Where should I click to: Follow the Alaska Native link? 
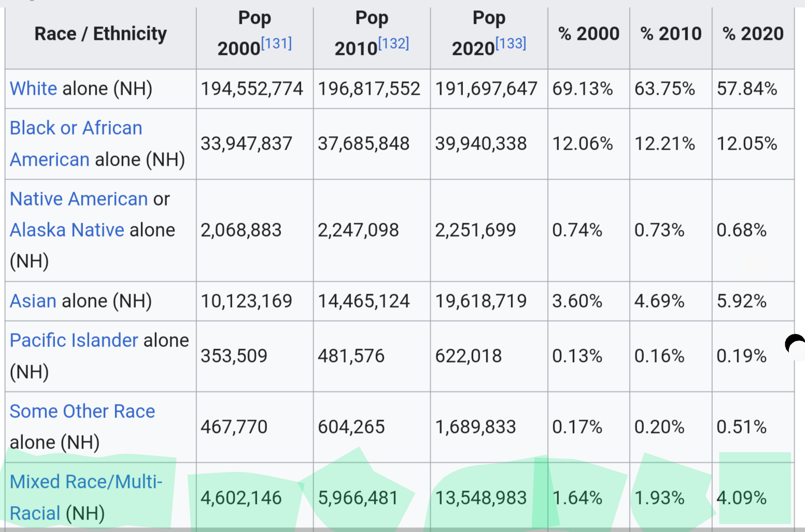(67, 230)
